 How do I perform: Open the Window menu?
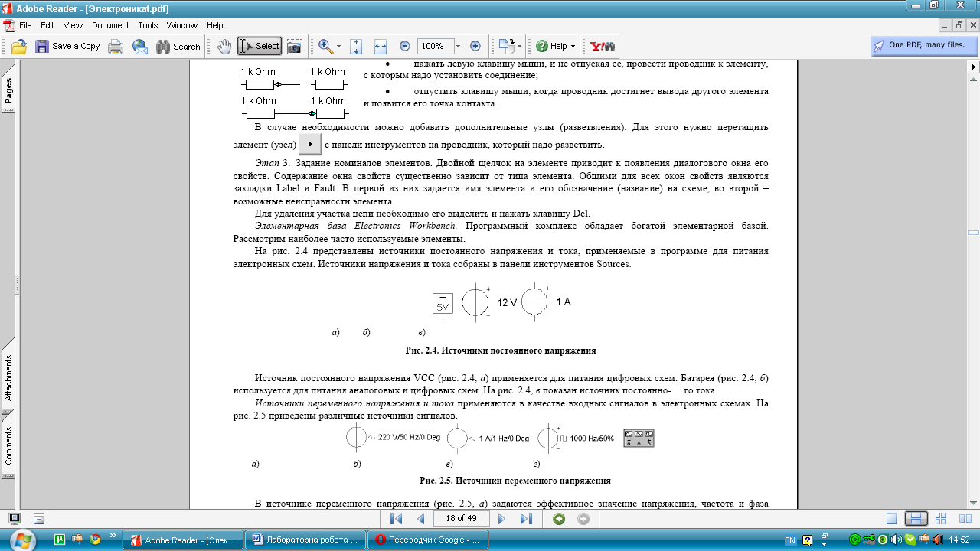click(x=182, y=25)
